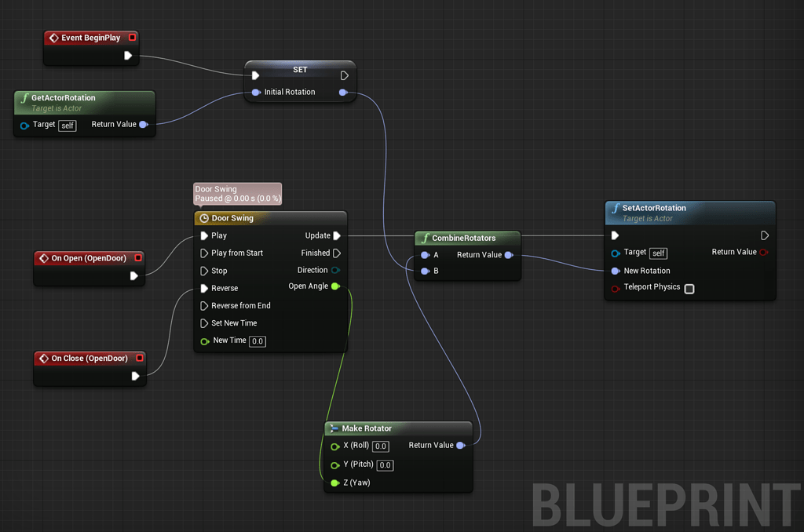
Task: Select the SetActorRotation node header
Action: coord(690,213)
